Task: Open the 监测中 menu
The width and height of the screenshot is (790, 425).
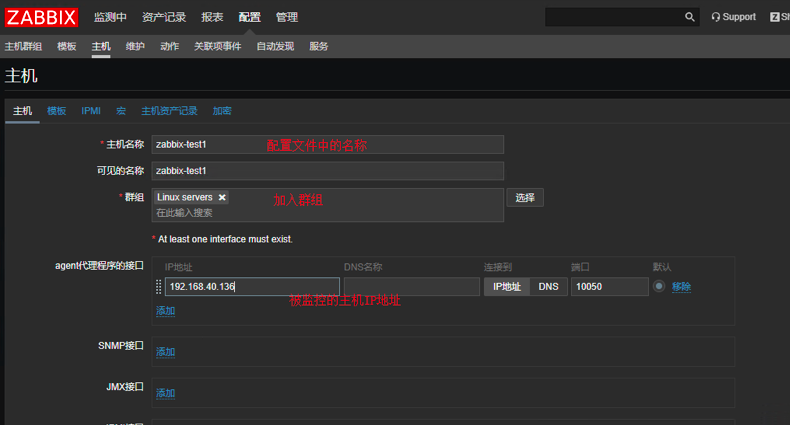Action: pyautogui.click(x=110, y=17)
